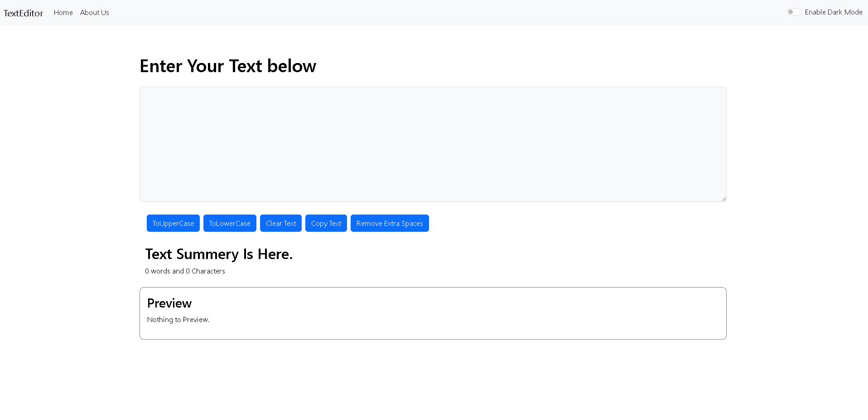Click the "Text Summery Is Here." heading
This screenshot has height=420, width=868.
pyautogui.click(x=218, y=254)
